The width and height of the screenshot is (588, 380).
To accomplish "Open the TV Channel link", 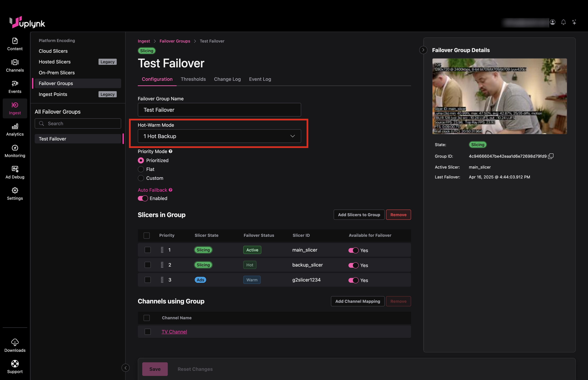I will click(174, 332).
